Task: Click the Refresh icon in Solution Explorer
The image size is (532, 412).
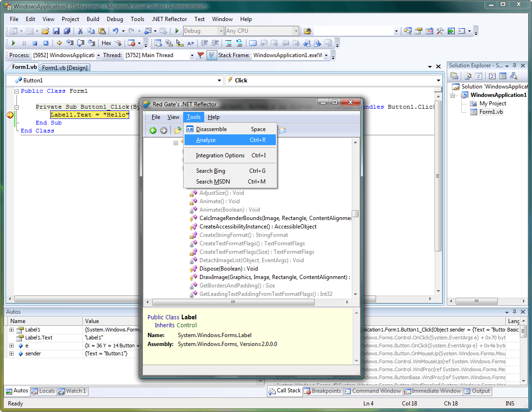Action: [x=478, y=75]
